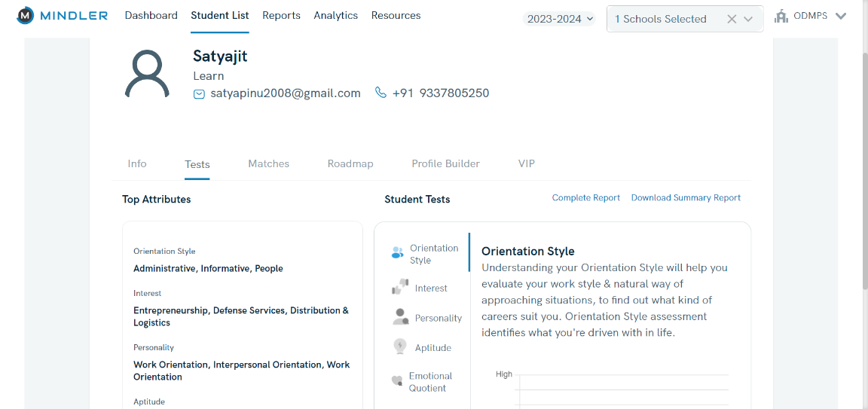Click the email envelope icon
This screenshot has height=409, width=868.
(x=199, y=94)
